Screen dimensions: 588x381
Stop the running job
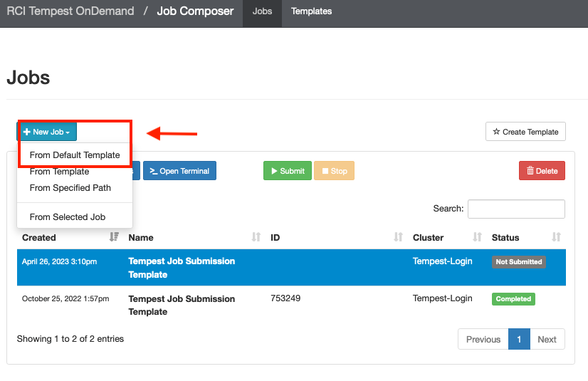pos(334,171)
